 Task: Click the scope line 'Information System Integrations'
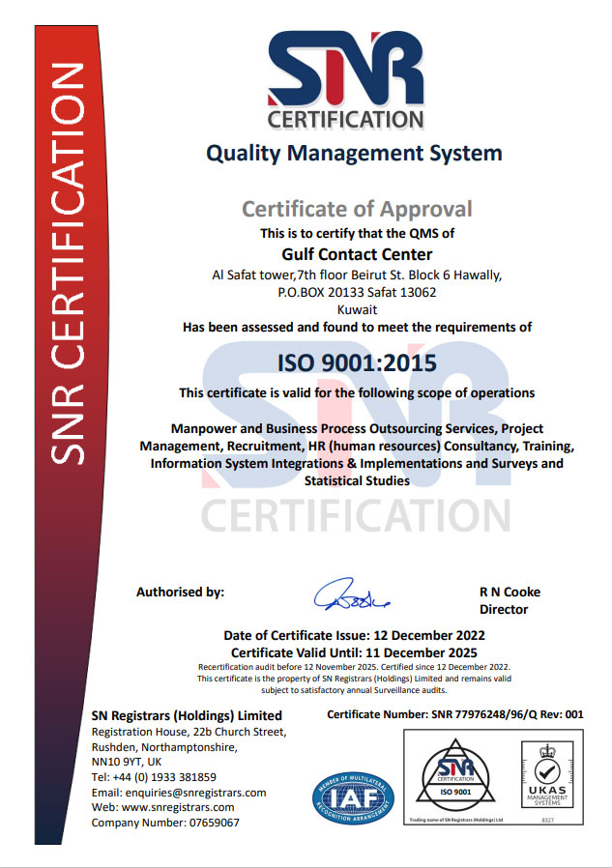[357, 463]
